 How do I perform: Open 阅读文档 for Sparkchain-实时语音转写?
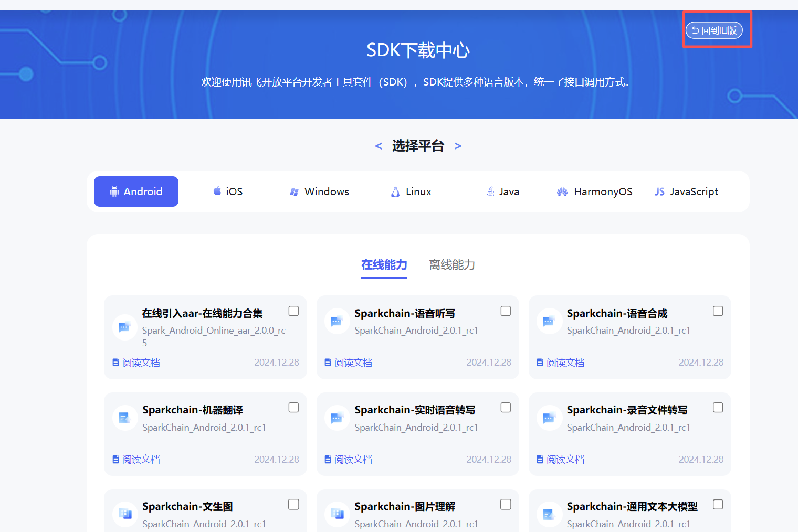[348, 460]
